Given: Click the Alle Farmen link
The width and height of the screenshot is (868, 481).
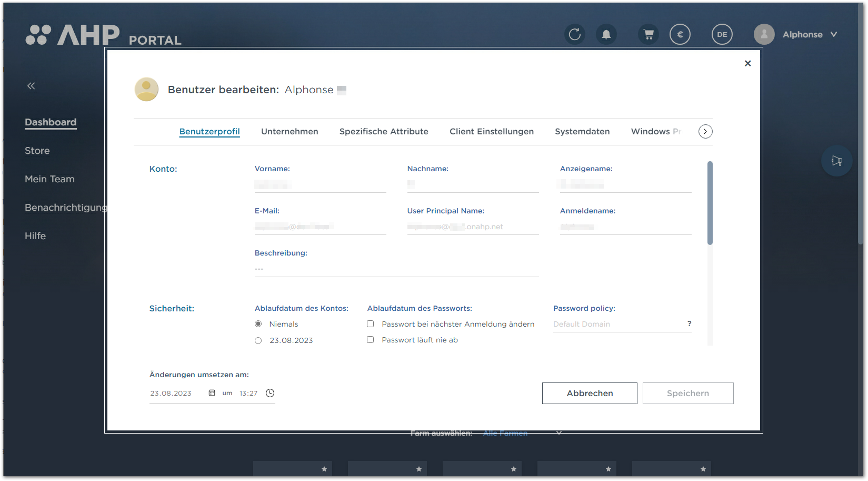Looking at the screenshot, I should tap(505, 433).
